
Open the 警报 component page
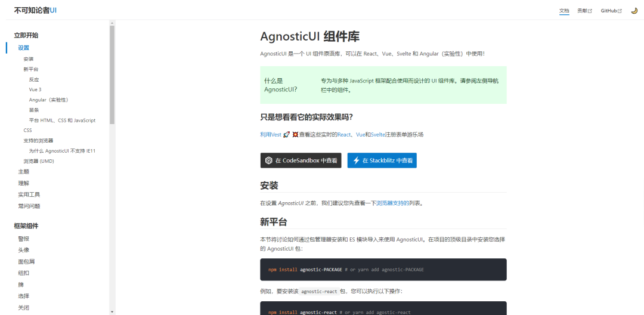(24, 239)
